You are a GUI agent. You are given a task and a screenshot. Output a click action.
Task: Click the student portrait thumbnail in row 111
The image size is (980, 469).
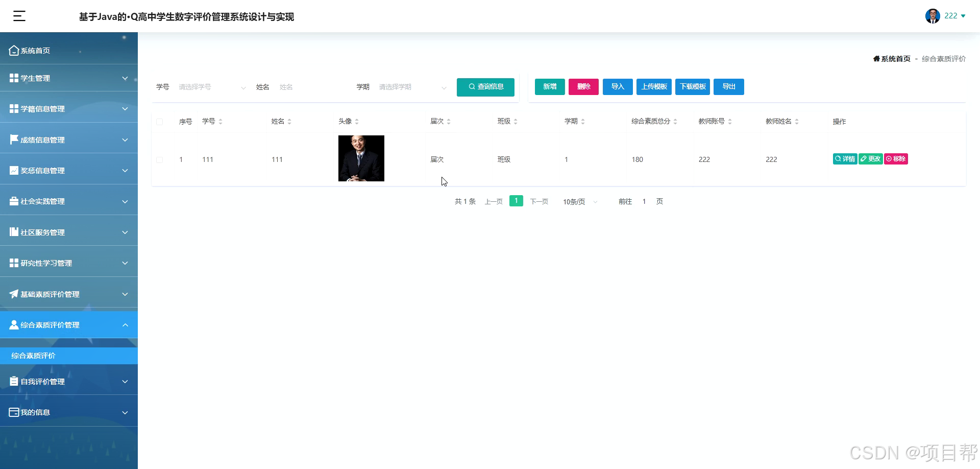pyautogui.click(x=361, y=158)
